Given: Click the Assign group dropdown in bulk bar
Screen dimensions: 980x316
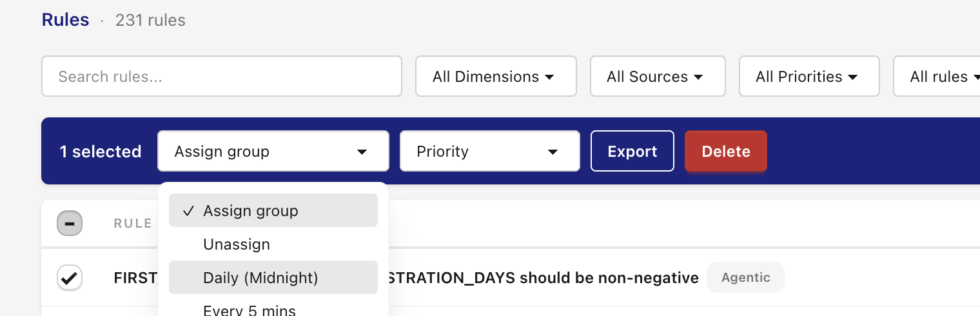Looking at the screenshot, I should pos(273,152).
